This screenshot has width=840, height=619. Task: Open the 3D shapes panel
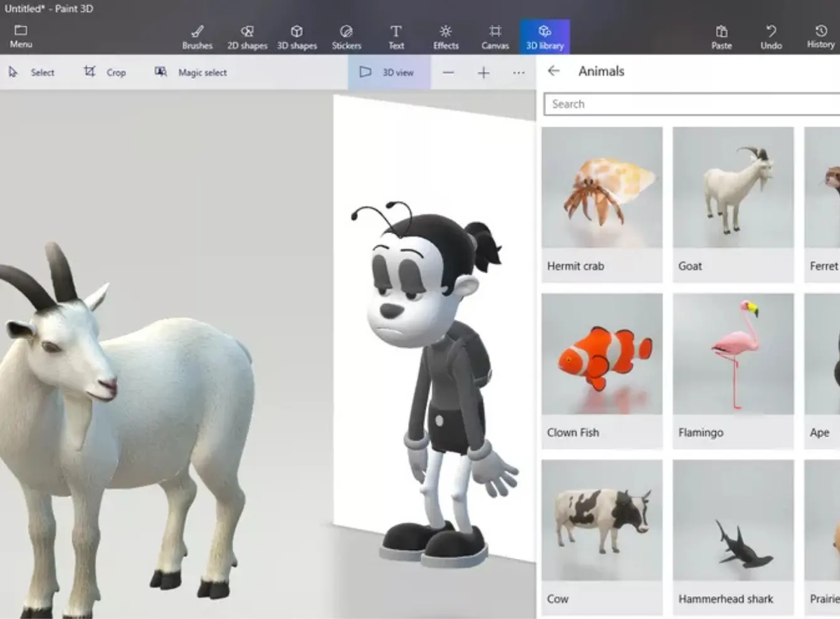297,37
